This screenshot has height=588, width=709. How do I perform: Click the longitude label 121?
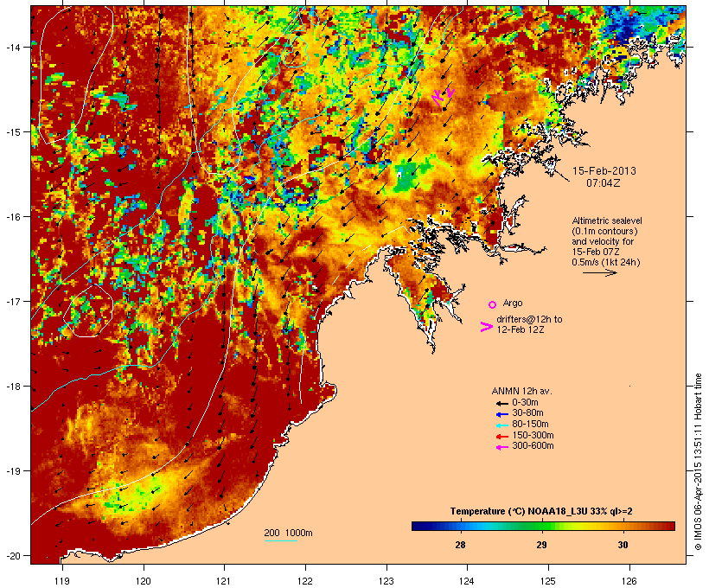point(224,581)
